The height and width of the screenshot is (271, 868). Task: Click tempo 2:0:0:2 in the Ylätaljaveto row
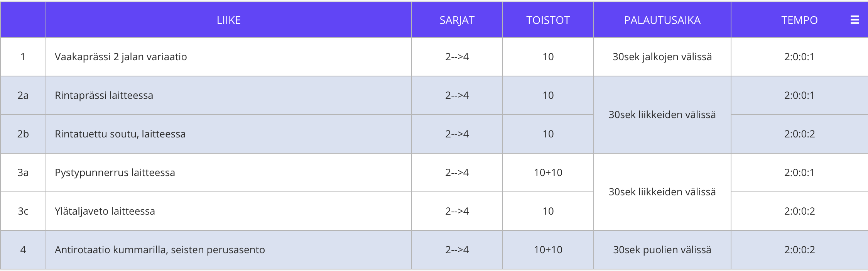(x=799, y=211)
